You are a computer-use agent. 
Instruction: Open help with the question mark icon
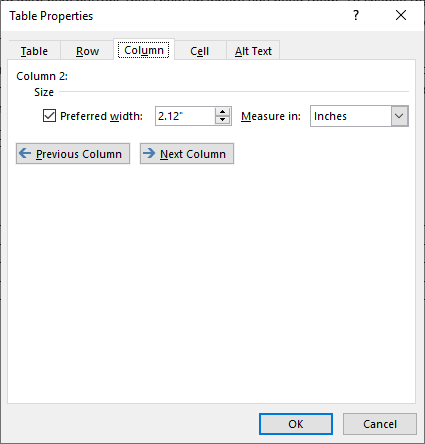click(356, 15)
